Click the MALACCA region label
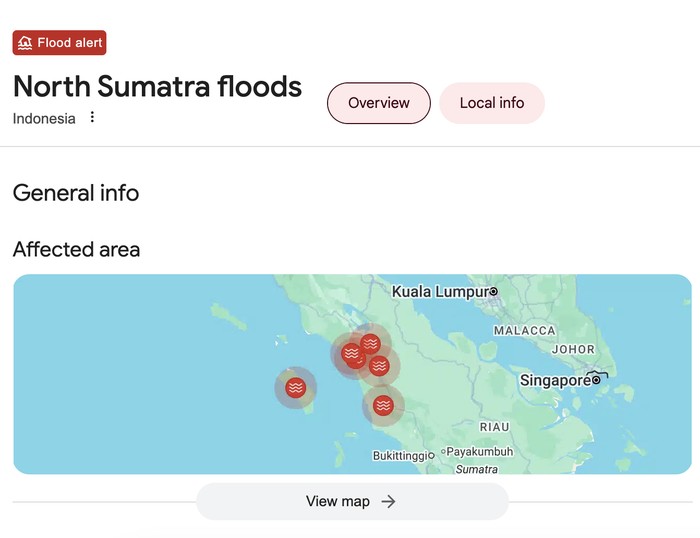Image resolution: width=700 pixels, height=538 pixels. [x=525, y=331]
